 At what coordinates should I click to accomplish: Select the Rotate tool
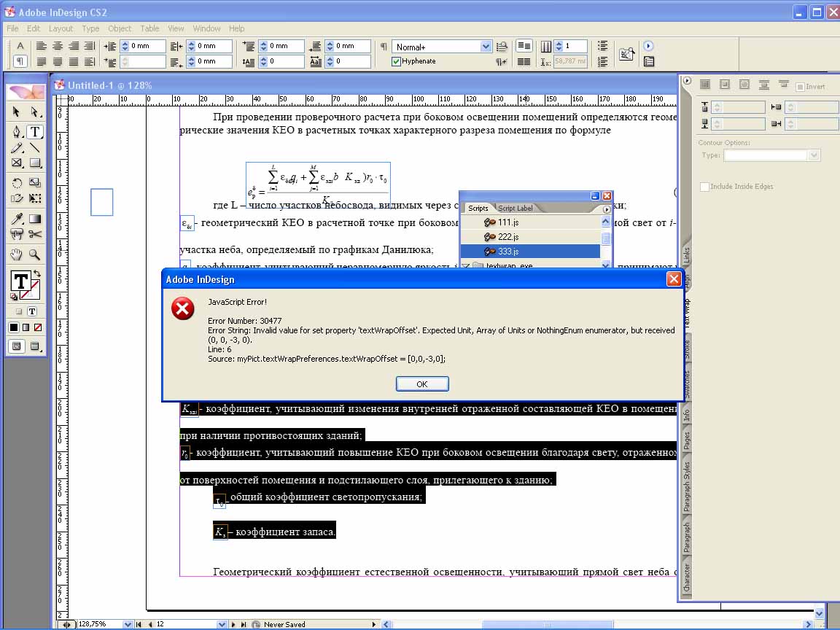17,183
